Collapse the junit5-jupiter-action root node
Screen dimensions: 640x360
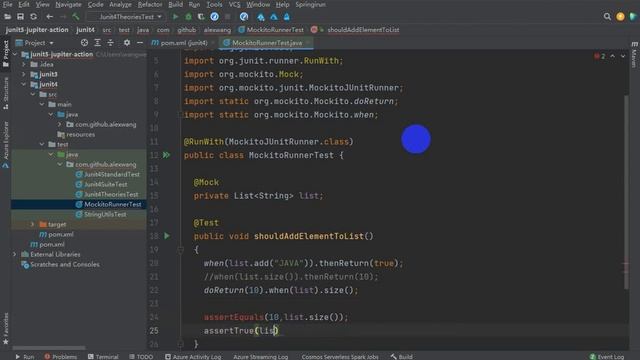coord(15,54)
